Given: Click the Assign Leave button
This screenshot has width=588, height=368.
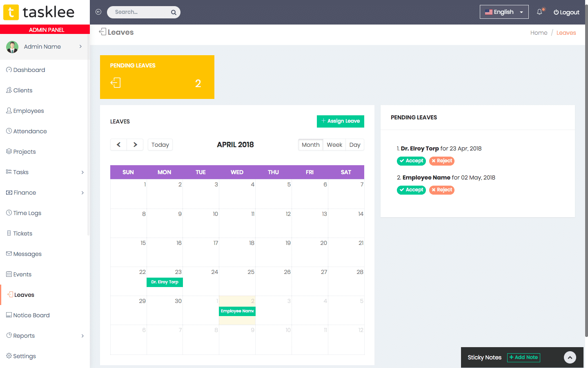Looking at the screenshot, I should tap(340, 121).
